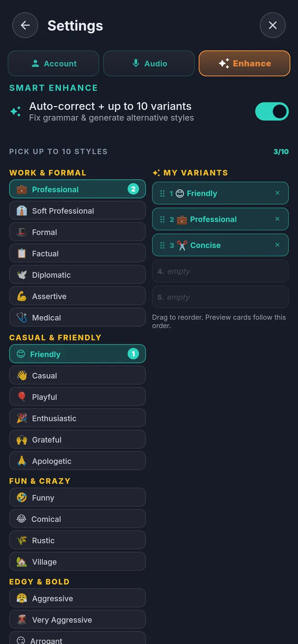
Task: Select the Very Aggressive style
Action: pyautogui.click(x=78, y=620)
